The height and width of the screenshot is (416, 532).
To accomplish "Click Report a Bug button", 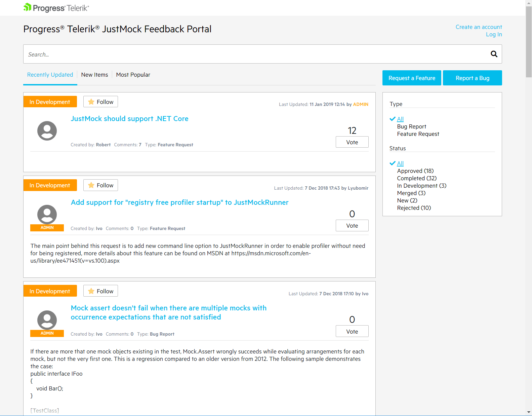I will click(x=472, y=78).
